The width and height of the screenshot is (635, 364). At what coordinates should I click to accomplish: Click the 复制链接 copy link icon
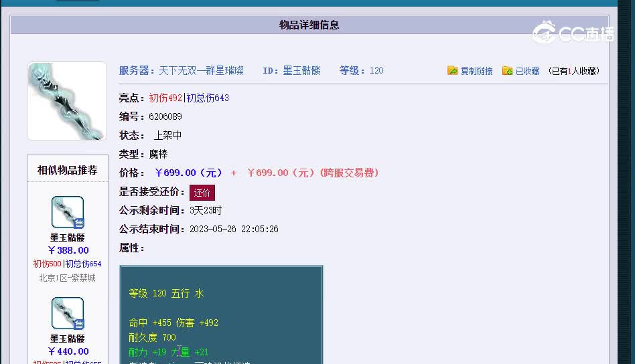[x=452, y=70]
